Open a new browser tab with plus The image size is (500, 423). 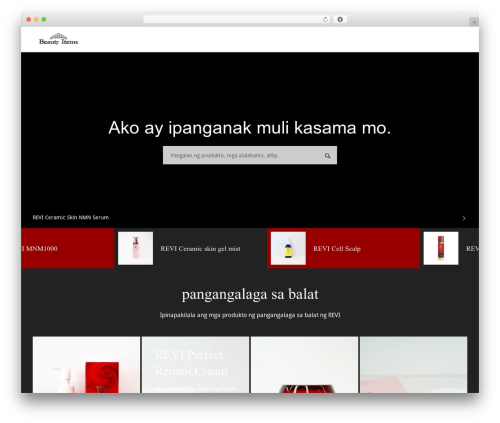click(474, 22)
